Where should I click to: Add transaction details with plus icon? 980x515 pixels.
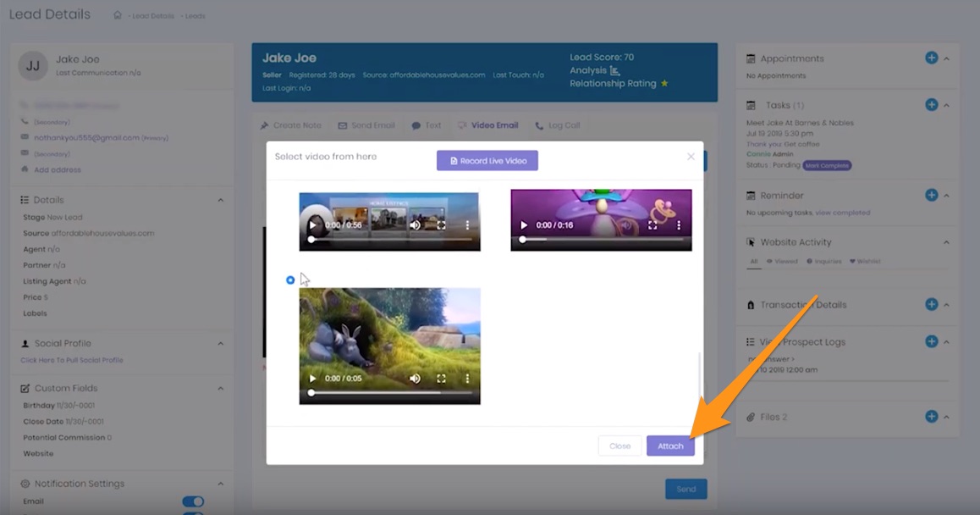(931, 304)
